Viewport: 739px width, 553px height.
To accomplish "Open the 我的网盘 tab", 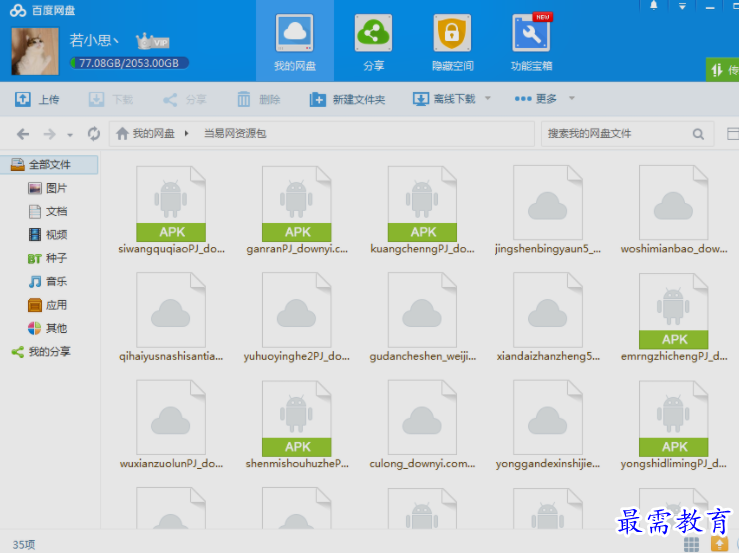I will point(295,41).
